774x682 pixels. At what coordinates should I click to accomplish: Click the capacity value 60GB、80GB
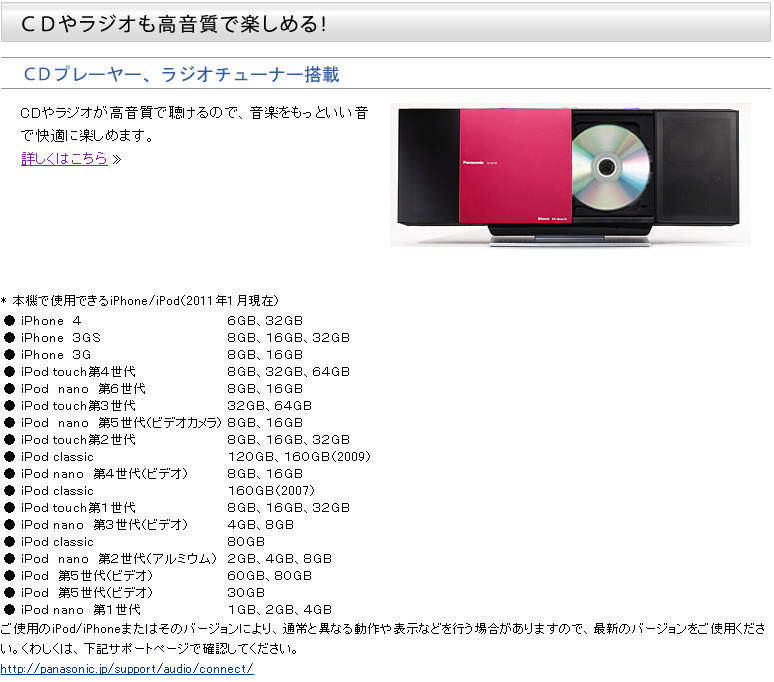(270, 576)
